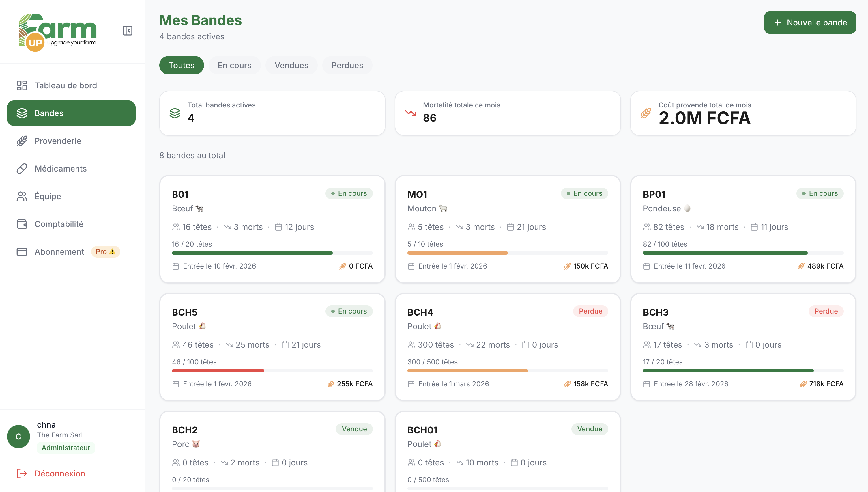
Task: Click the Abonnement card icon
Action: point(22,251)
